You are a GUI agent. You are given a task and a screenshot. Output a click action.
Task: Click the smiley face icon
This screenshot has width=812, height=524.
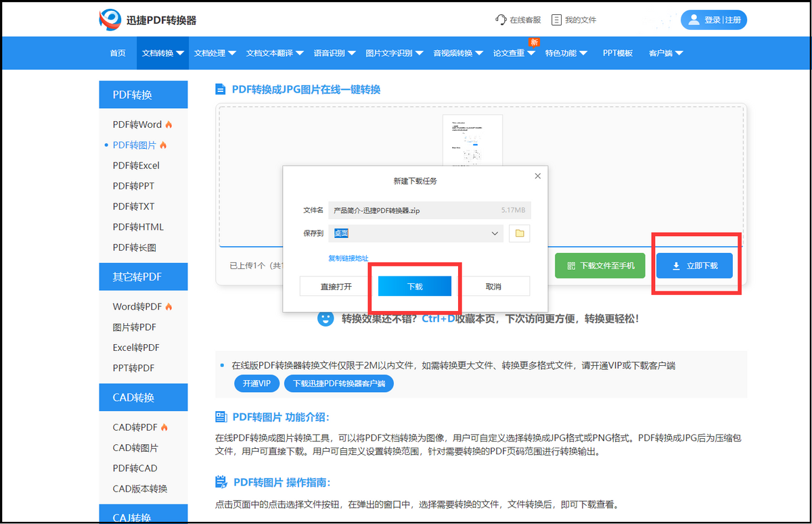pos(326,318)
